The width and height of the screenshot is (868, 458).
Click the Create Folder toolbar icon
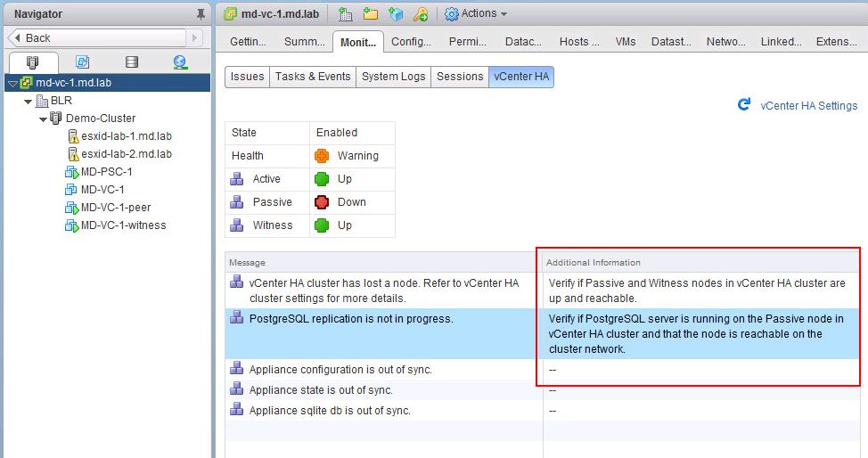pos(371,14)
